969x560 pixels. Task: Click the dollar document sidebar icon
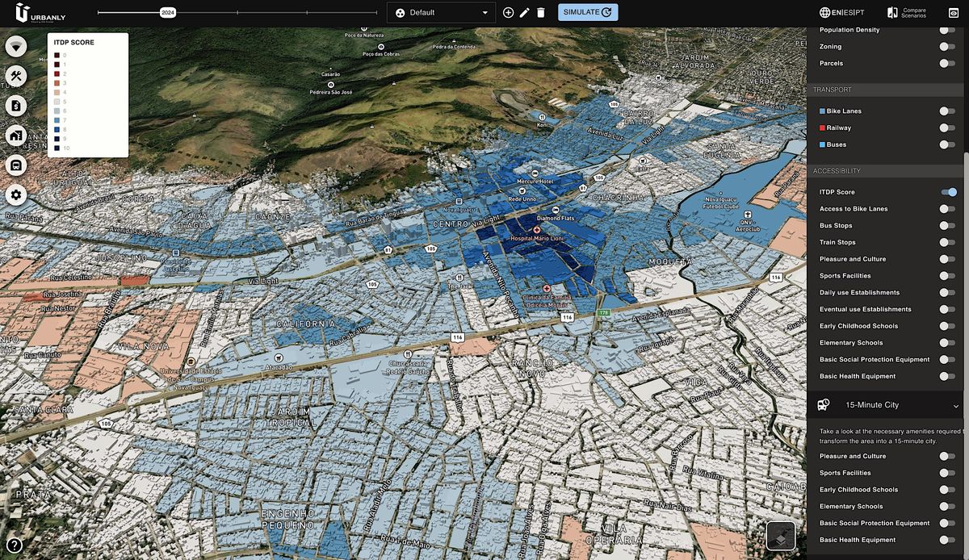(16, 106)
